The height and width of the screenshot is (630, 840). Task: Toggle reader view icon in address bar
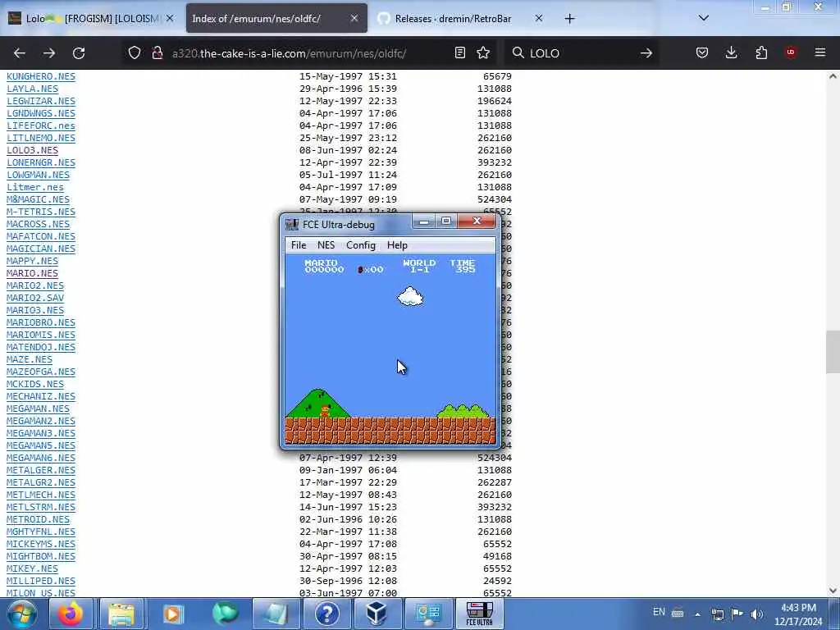click(x=459, y=52)
